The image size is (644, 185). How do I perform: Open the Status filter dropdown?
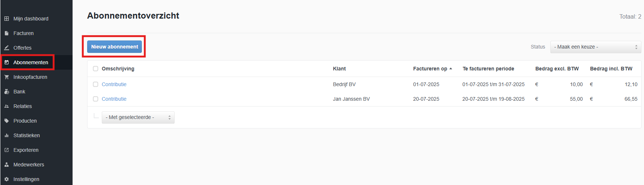click(x=595, y=47)
